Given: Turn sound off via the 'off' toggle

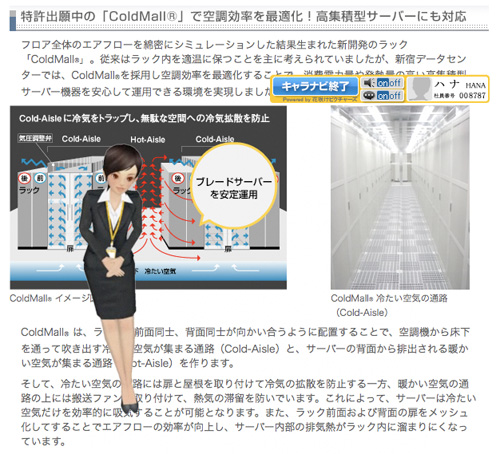Looking at the screenshot, I should 396,82.
